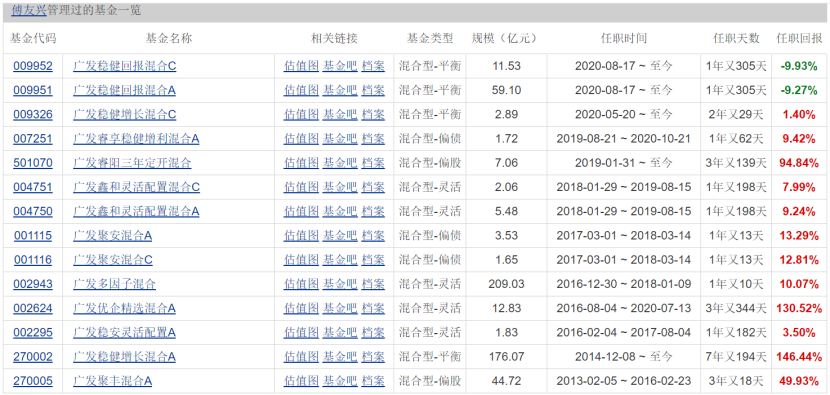Select tenure text 7年又194天
The height and width of the screenshot is (395, 830).
[x=736, y=357]
